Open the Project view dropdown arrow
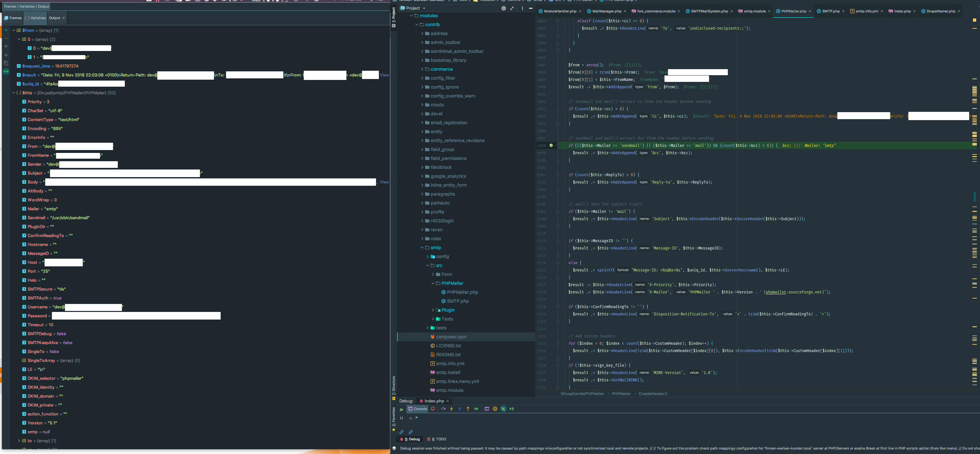The image size is (980, 454). point(424,8)
